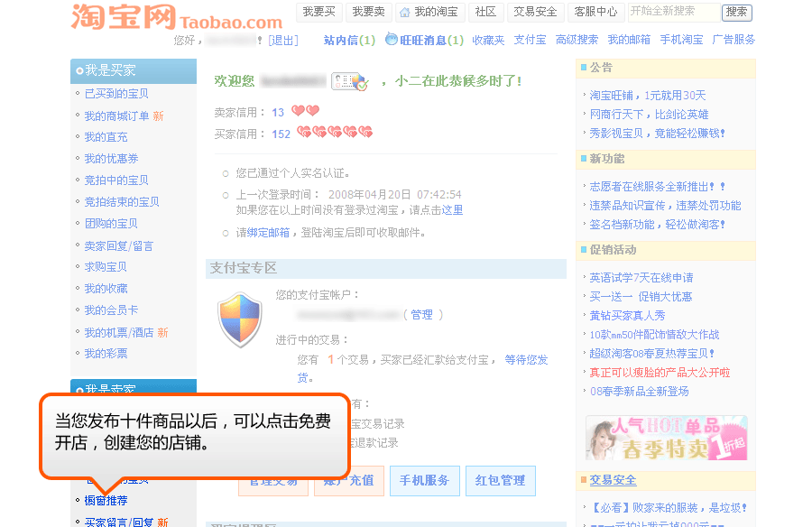Click the 退出 logout link
812x527 pixels.
pyautogui.click(x=283, y=41)
